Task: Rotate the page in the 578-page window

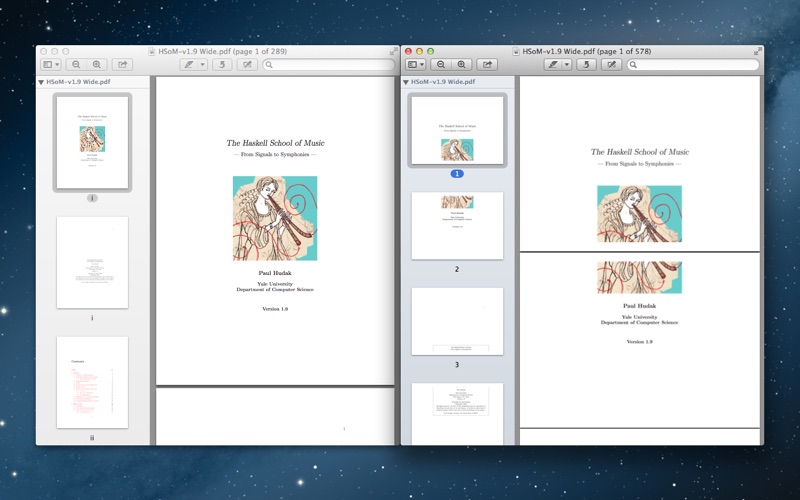Action: [x=586, y=65]
